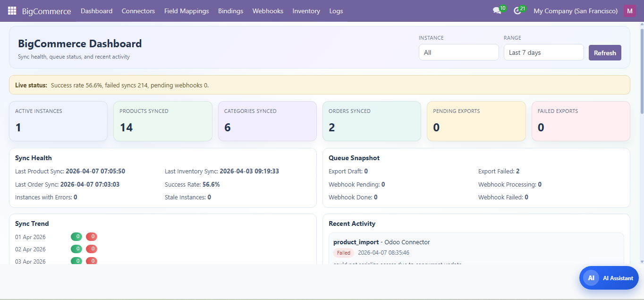Image resolution: width=644 pixels, height=300 pixels.
Task: Click the Products Synced stat card
Action: [x=163, y=121]
